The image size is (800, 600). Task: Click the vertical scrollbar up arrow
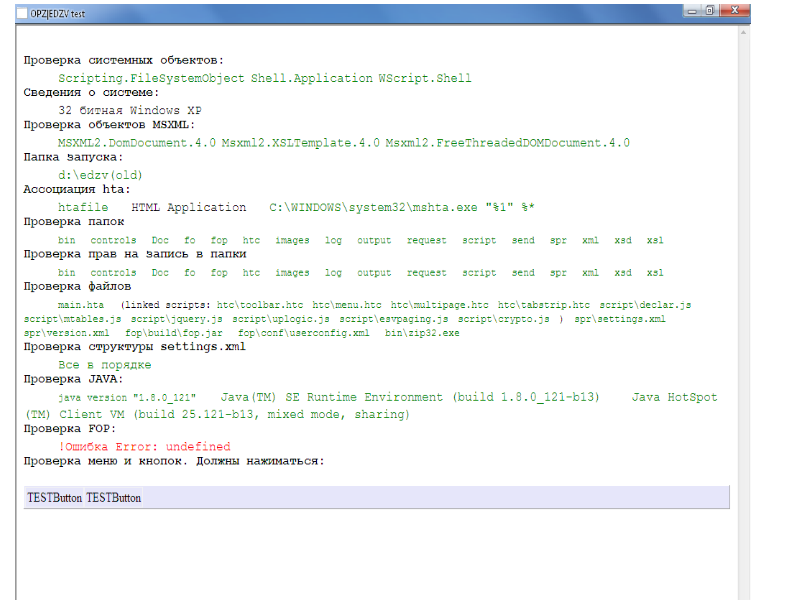[743, 32]
